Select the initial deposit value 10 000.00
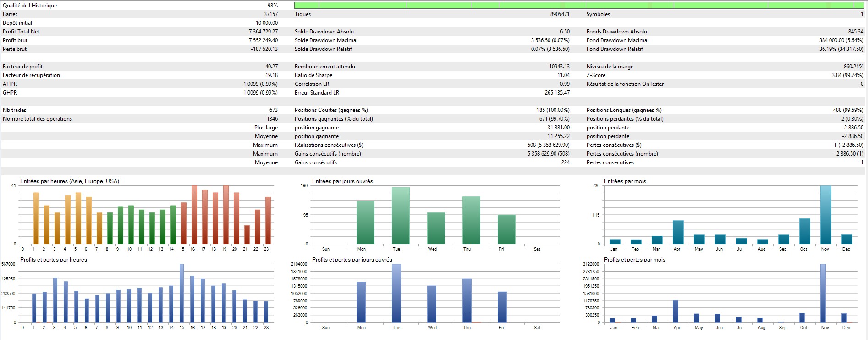868x340 pixels. [x=267, y=23]
